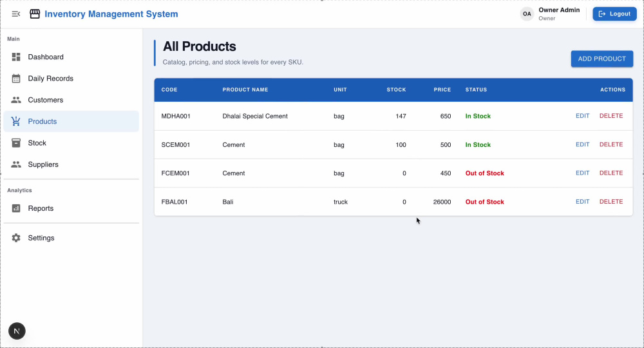Edit the Dhalai Special Cement product

click(x=582, y=116)
